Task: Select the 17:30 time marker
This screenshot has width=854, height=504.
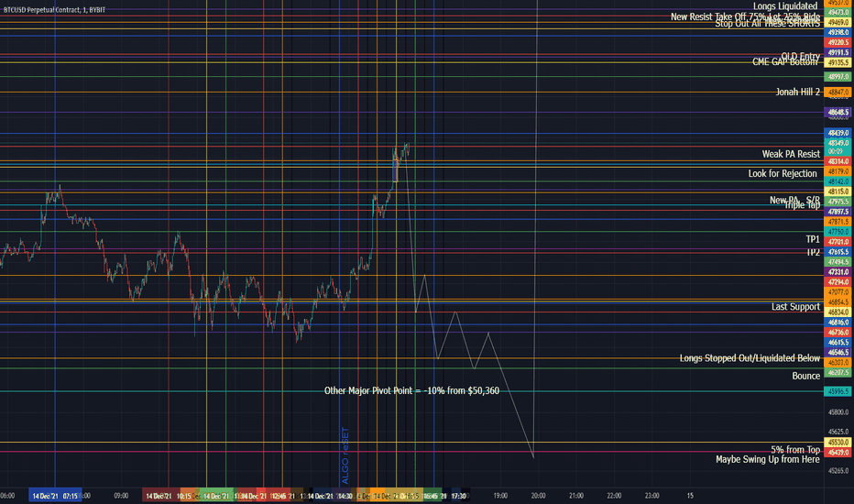Action: click(x=458, y=496)
